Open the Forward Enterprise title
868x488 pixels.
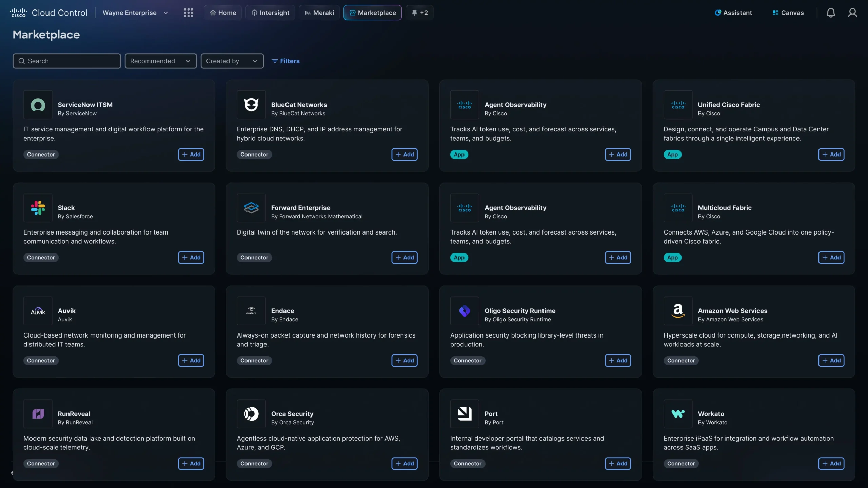tap(300, 208)
